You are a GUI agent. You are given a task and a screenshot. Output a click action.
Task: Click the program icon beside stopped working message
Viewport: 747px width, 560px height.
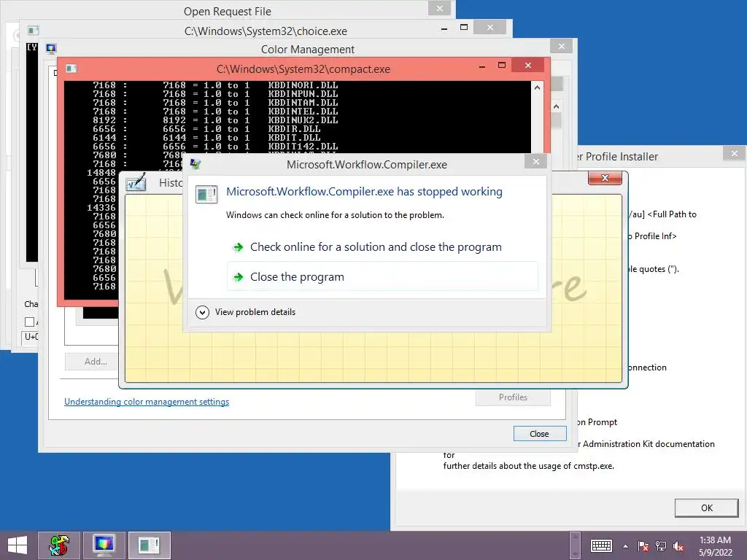(x=206, y=194)
